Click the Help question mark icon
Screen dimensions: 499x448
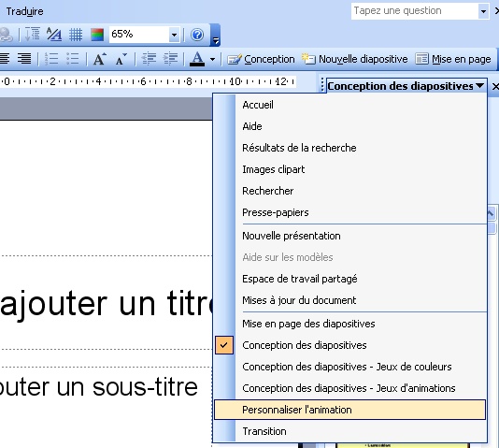(x=197, y=35)
